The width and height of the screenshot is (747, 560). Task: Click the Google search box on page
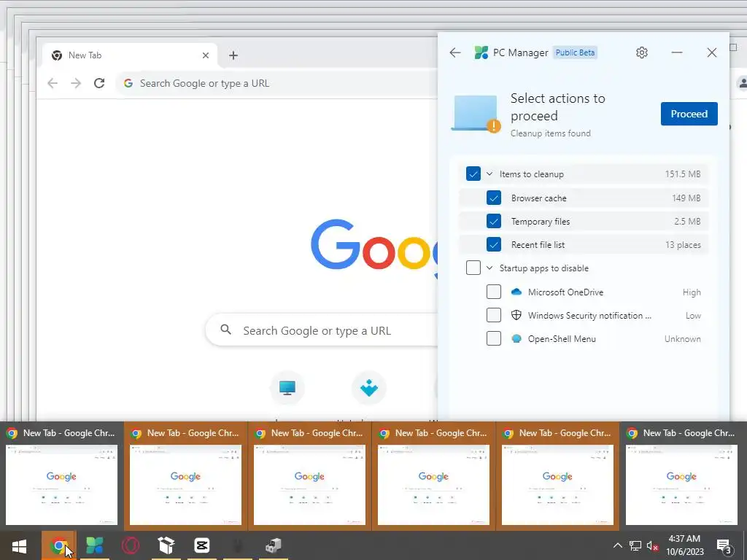pos(322,330)
